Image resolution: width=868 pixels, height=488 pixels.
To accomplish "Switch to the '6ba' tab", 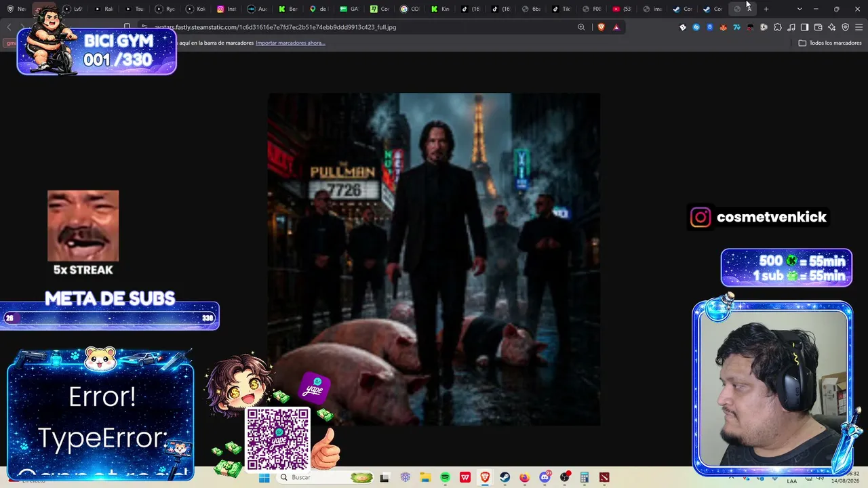I will pos(530,9).
